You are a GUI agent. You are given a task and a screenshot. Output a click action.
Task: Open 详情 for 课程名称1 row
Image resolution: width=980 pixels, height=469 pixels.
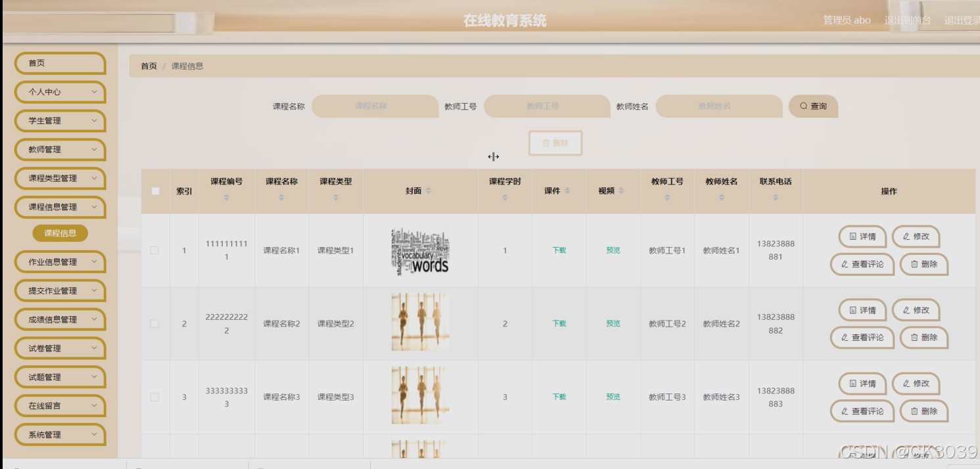[862, 236]
